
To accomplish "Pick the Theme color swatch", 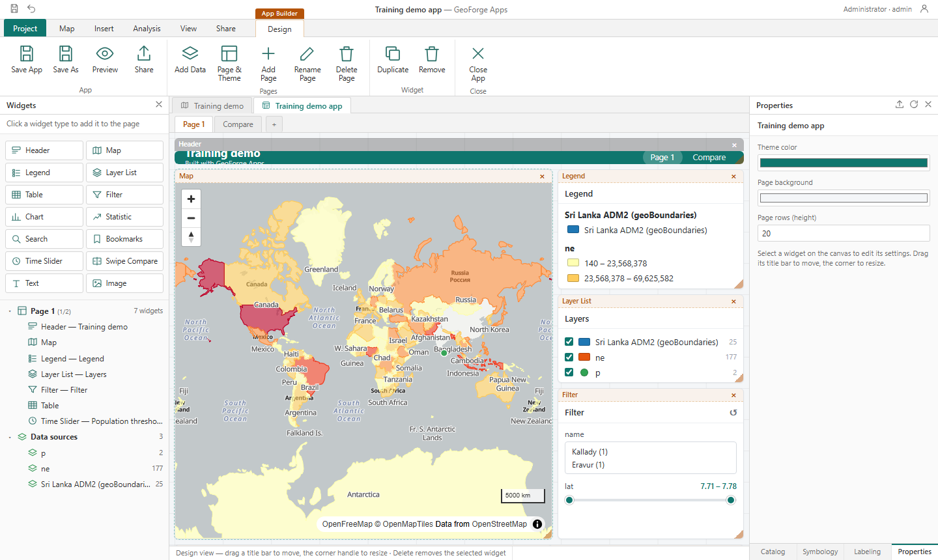I will tap(844, 163).
